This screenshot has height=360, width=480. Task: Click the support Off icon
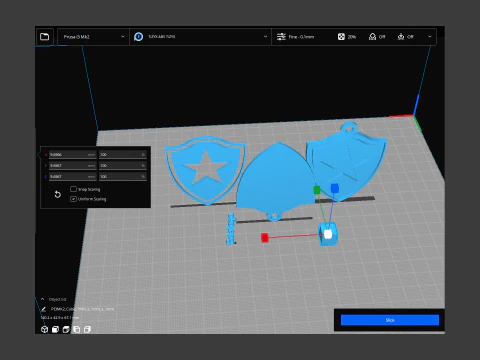[372, 37]
